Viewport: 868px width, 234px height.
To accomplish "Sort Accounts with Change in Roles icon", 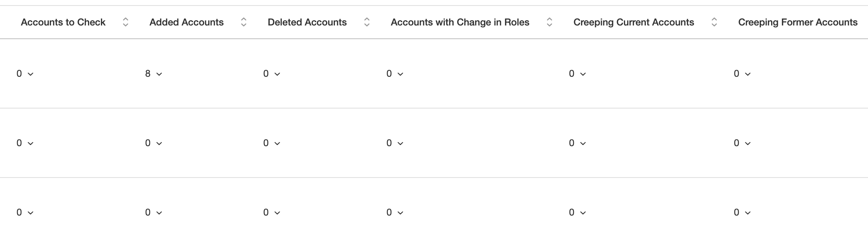I will [549, 22].
